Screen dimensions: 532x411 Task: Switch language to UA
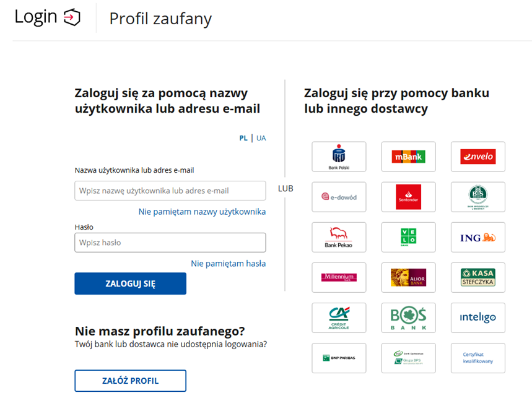point(261,138)
